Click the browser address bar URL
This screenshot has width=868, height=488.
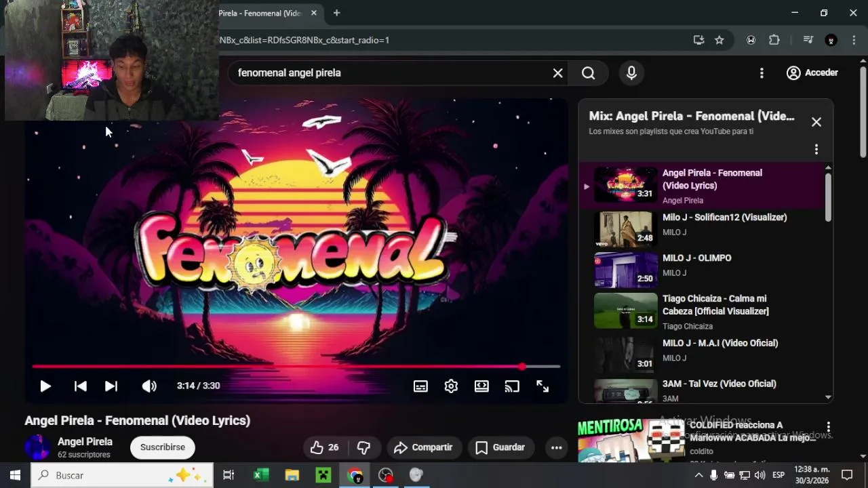click(x=304, y=40)
